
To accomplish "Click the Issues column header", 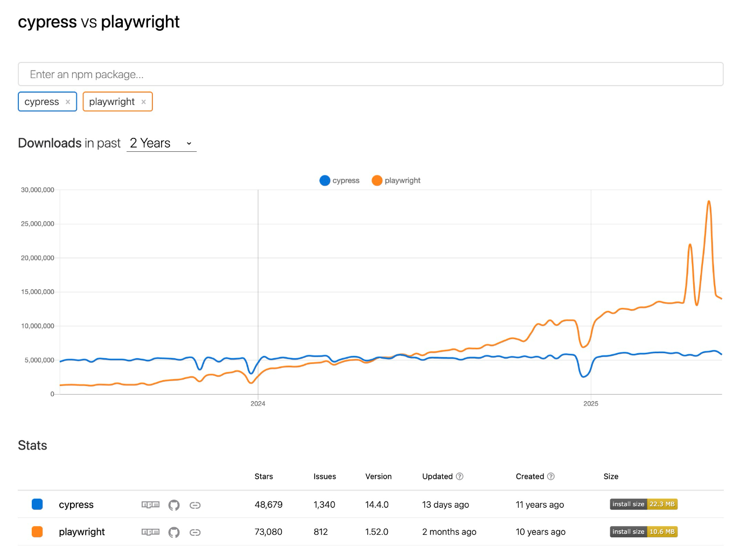I will tap(325, 477).
